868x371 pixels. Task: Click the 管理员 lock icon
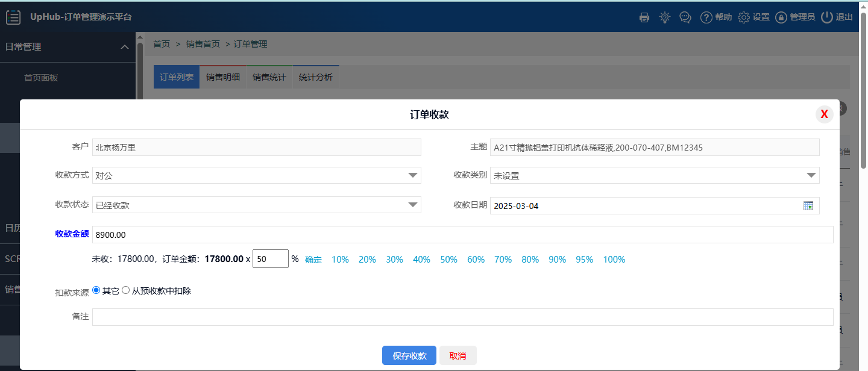click(781, 17)
